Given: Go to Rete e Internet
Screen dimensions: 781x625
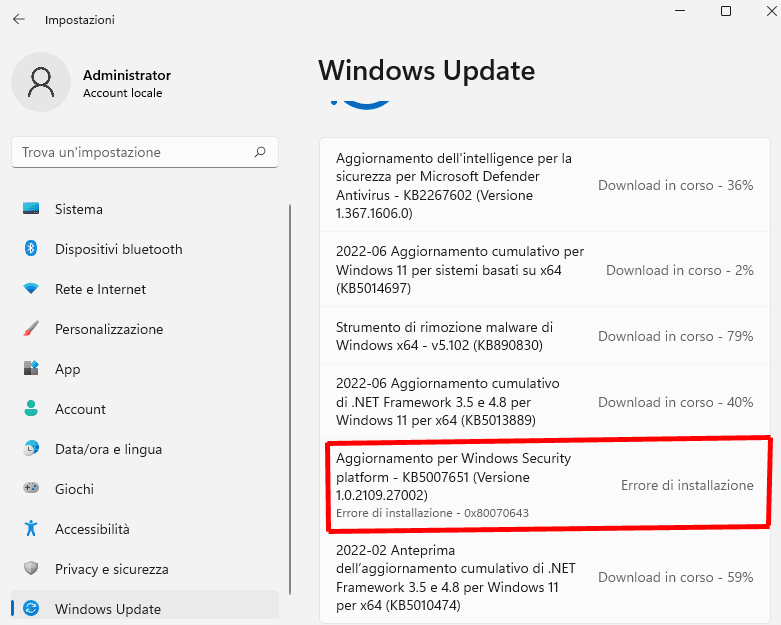Looking at the screenshot, I should [x=145, y=289].
